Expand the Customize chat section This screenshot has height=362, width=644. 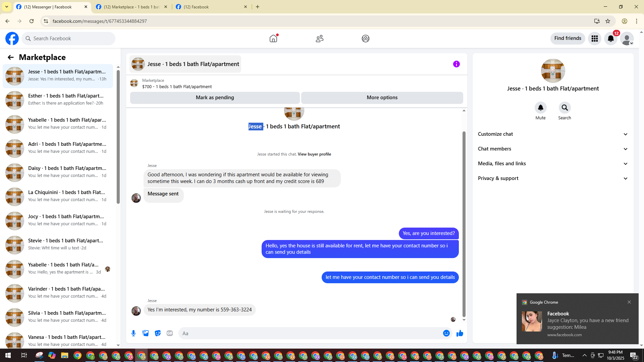click(553, 134)
